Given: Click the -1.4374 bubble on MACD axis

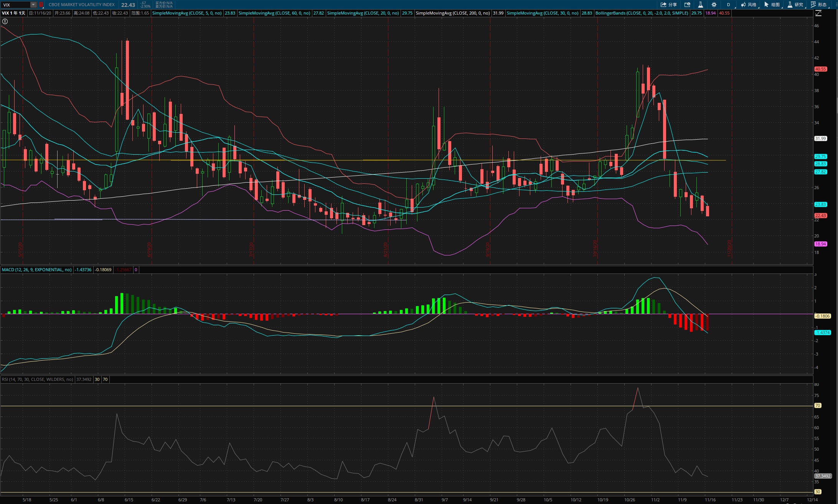Looking at the screenshot, I should [822, 333].
